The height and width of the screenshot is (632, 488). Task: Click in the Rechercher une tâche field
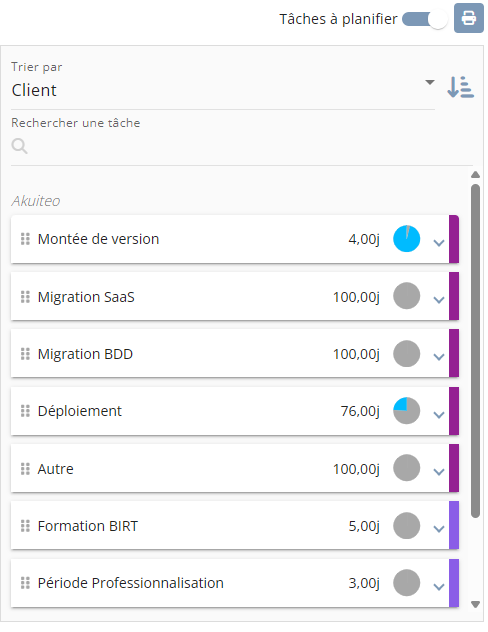242,146
